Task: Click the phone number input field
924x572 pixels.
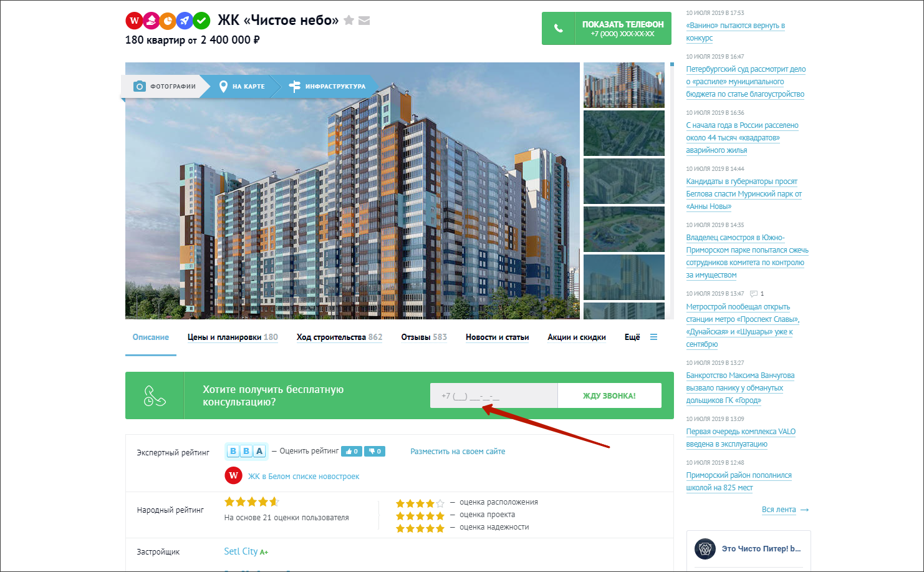Action: click(494, 395)
